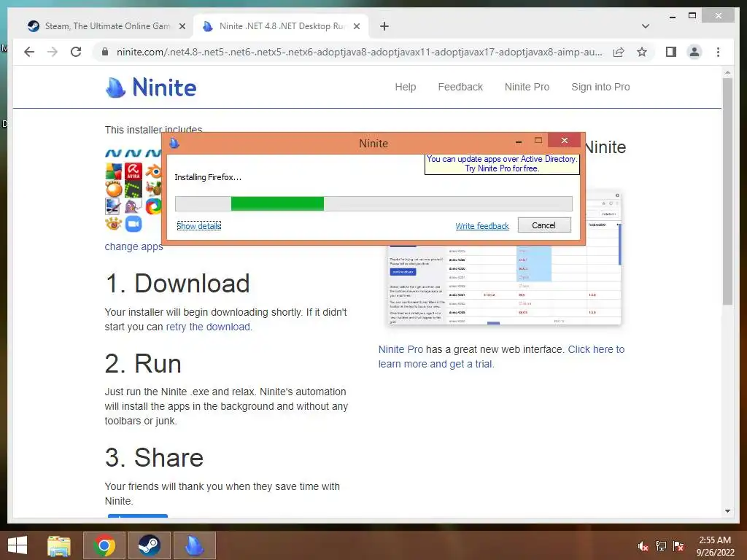
Task: Click the AVG antivirus app icon
Action: tap(113, 171)
